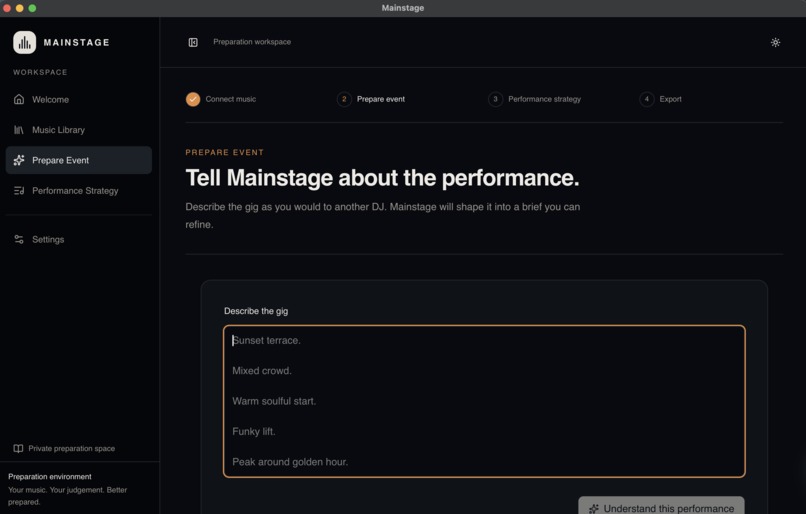Select the Prepare event step
Image resolution: width=806 pixels, height=514 pixels.
[x=371, y=99]
